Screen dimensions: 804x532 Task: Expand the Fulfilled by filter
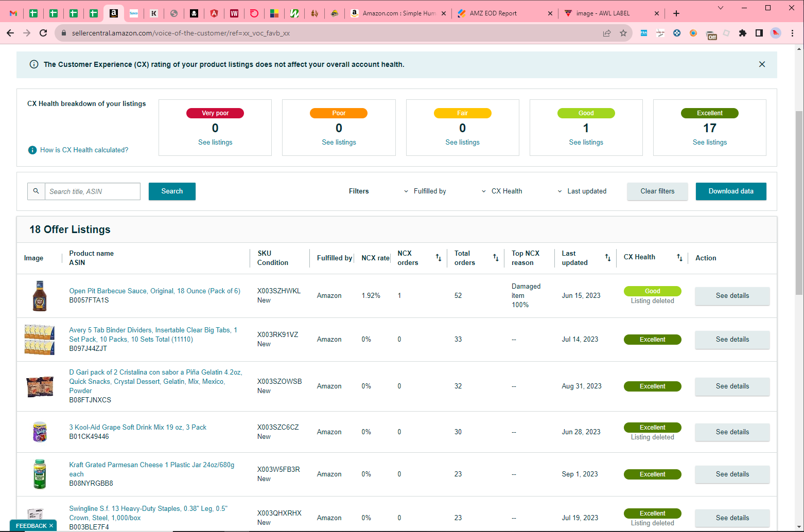425,191
